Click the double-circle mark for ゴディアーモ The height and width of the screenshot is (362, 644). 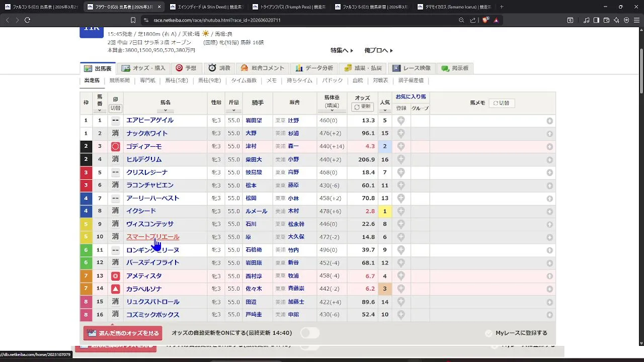115,146
